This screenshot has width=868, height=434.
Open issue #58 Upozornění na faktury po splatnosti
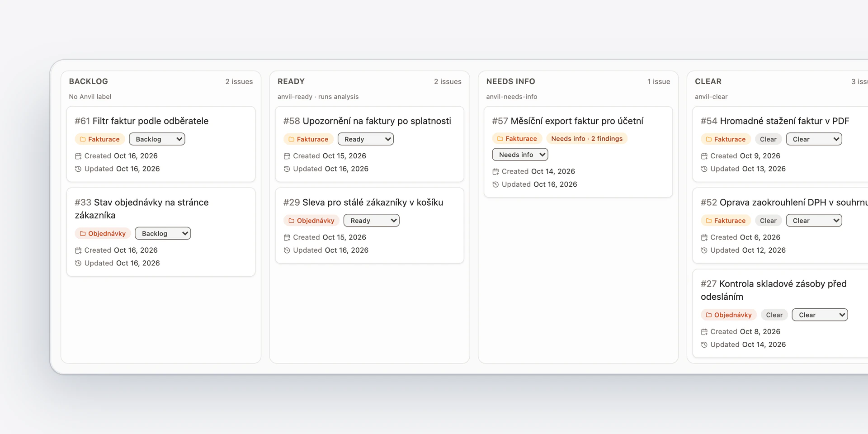[367, 121]
